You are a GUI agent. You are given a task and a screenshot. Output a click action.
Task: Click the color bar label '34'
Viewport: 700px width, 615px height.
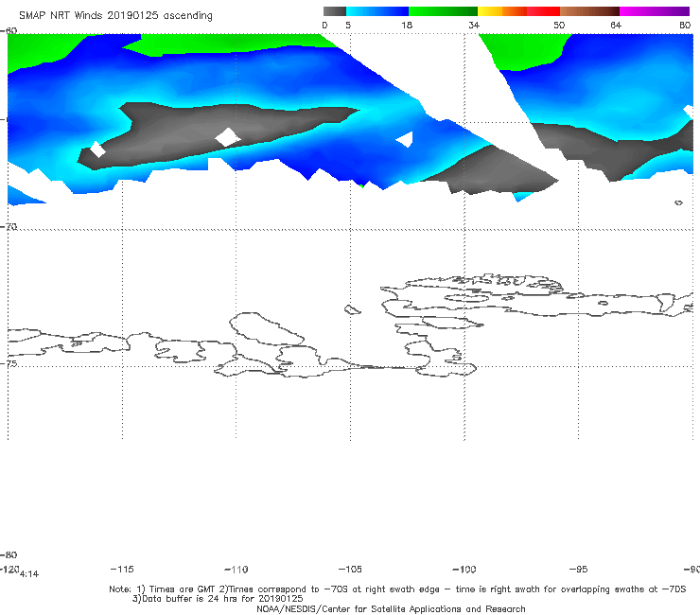(474, 26)
